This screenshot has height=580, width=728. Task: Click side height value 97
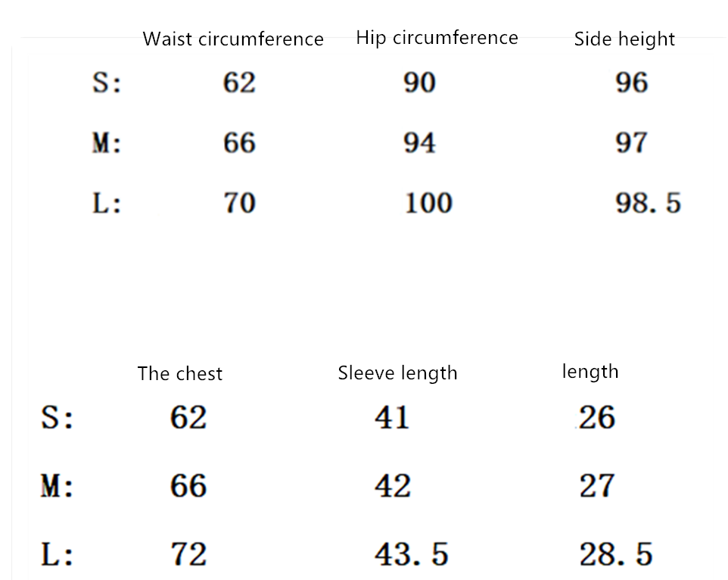(x=631, y=142)
